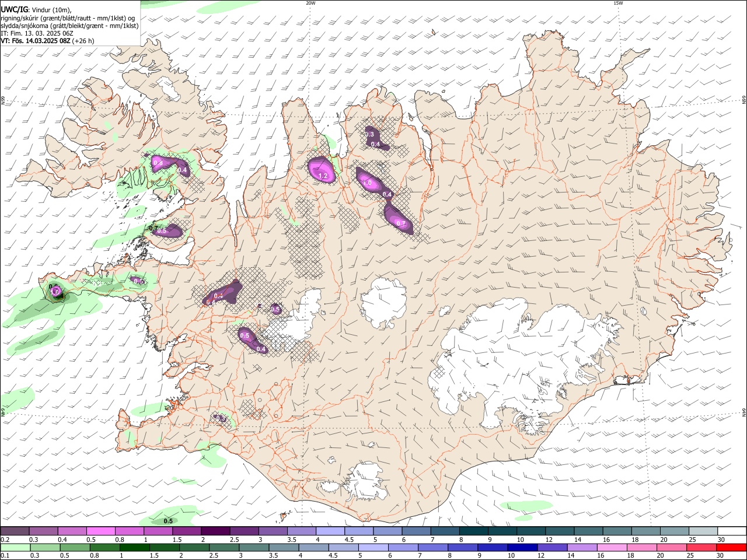Select the darkest blue 10 swatch in lower scale
747x560 pixels.
(522, 548)
